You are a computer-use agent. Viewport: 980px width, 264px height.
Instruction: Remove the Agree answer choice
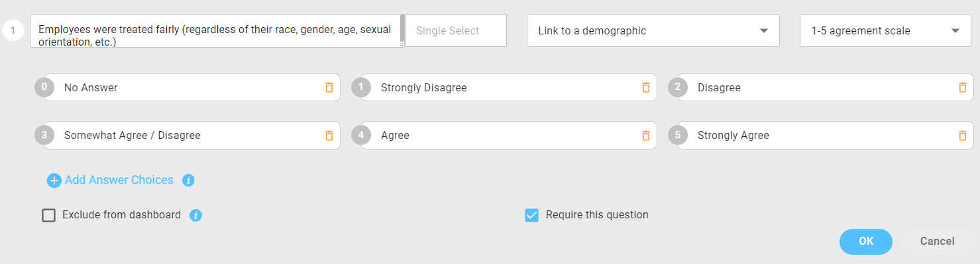click(x=645, y=135)
